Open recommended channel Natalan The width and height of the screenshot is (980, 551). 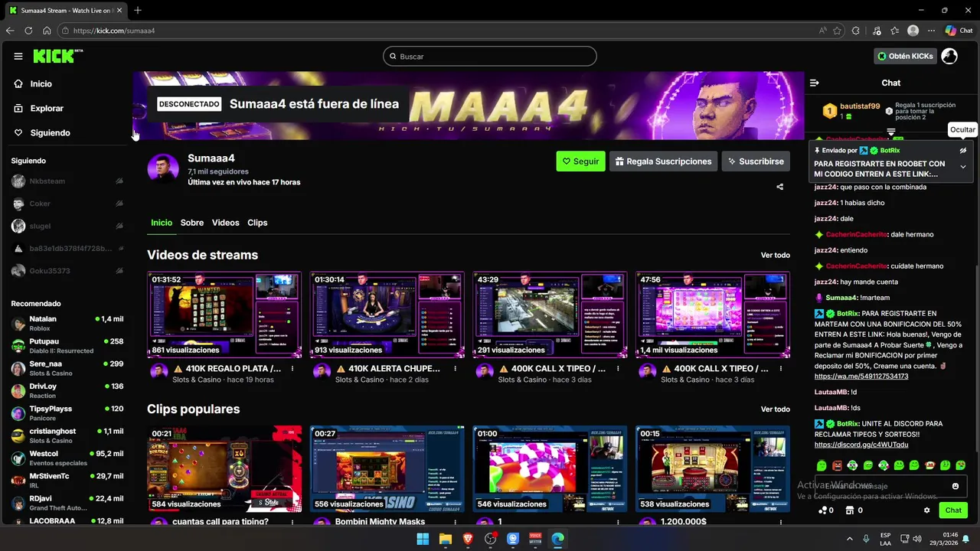pyautogui.click(x=66, y=323)
